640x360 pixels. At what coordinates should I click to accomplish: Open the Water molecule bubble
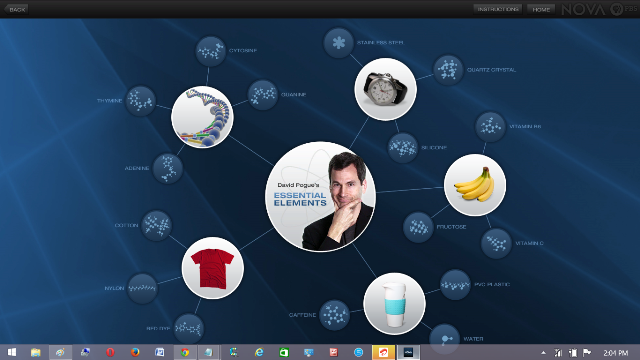click(x=444, y=339)
